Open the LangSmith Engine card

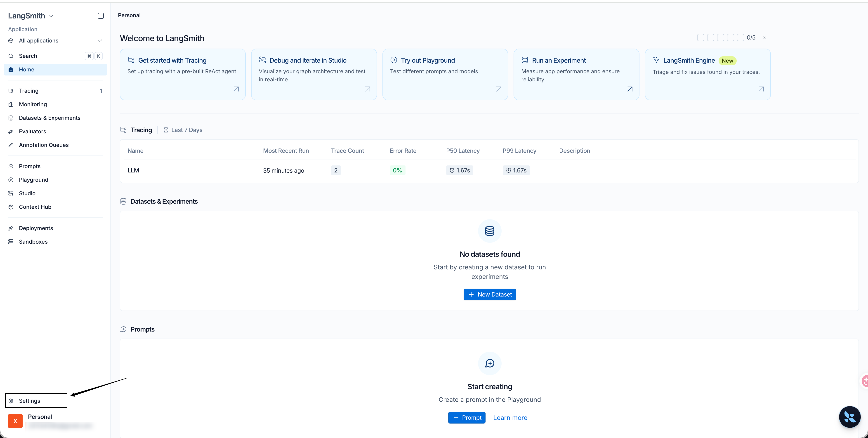tap(708, 74)
